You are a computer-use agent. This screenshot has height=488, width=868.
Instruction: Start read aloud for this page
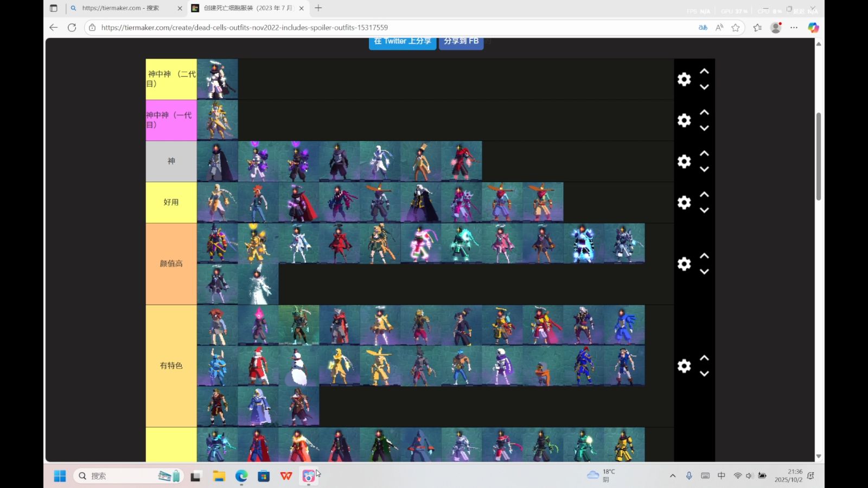719,28
